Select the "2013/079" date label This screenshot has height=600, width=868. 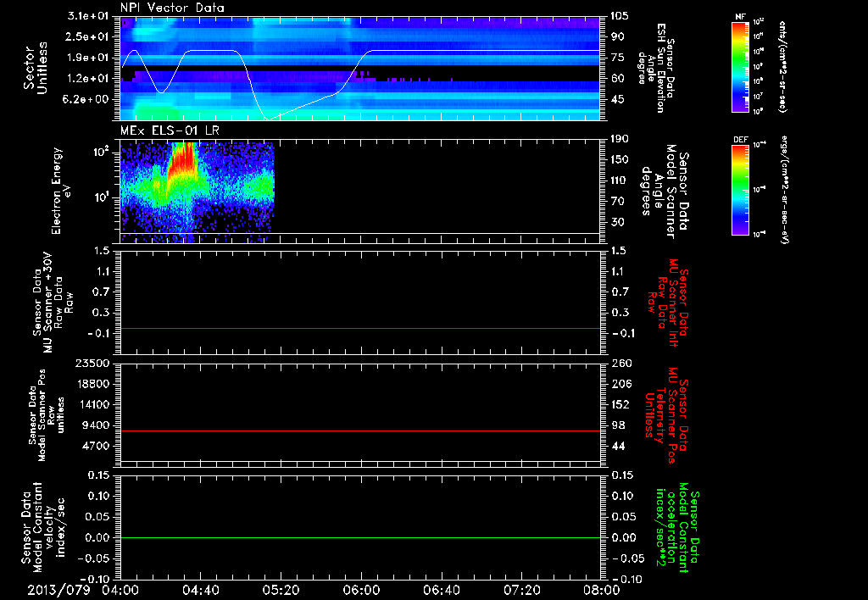tap(58, 590)
